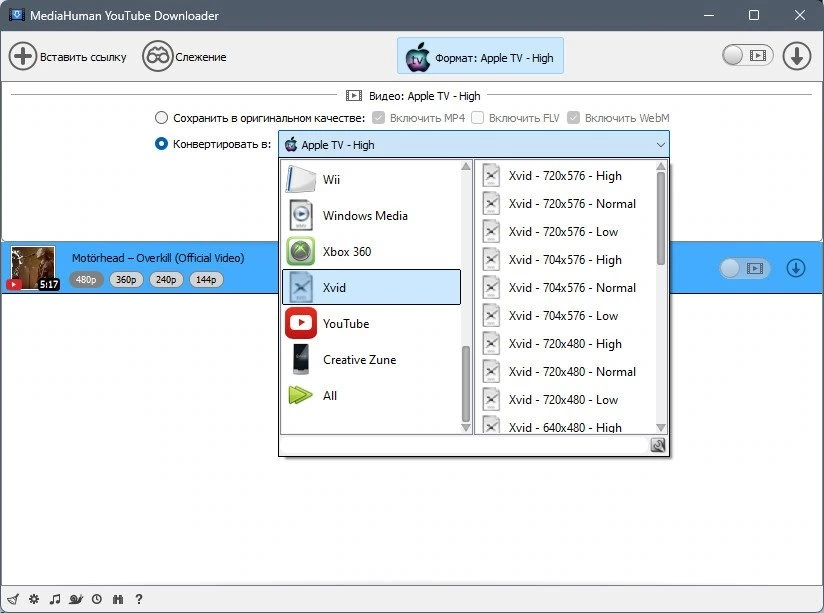Click the question mark help icon
This screenshot has height=613, width=824.
pyautogui.click(x=139, y=599)
